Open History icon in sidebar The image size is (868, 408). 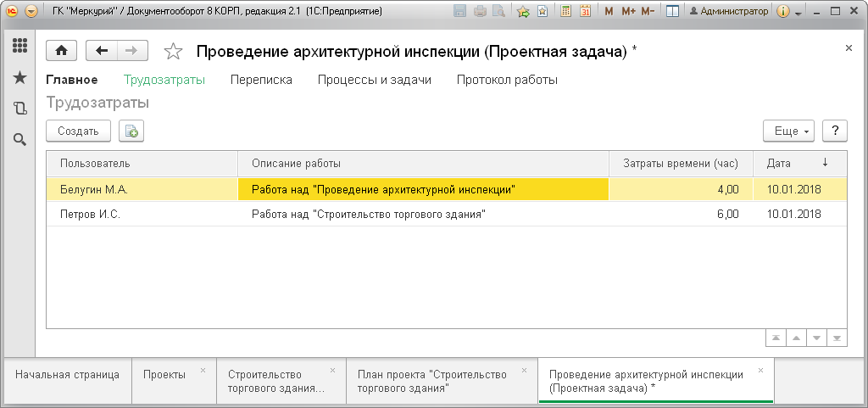coord(20,109)
